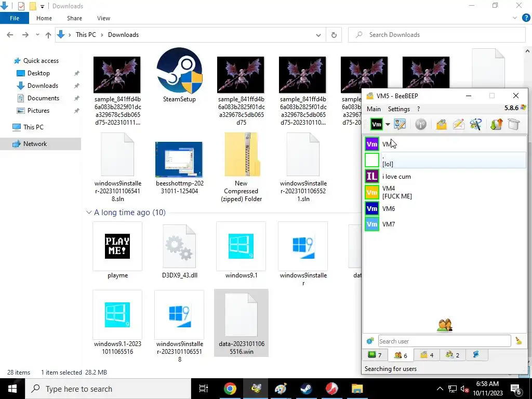The height and width of the screenshot is (399, 532).
Task: Select user VM7 in the BeeBEEP list
Action: [x=445, y=224]
